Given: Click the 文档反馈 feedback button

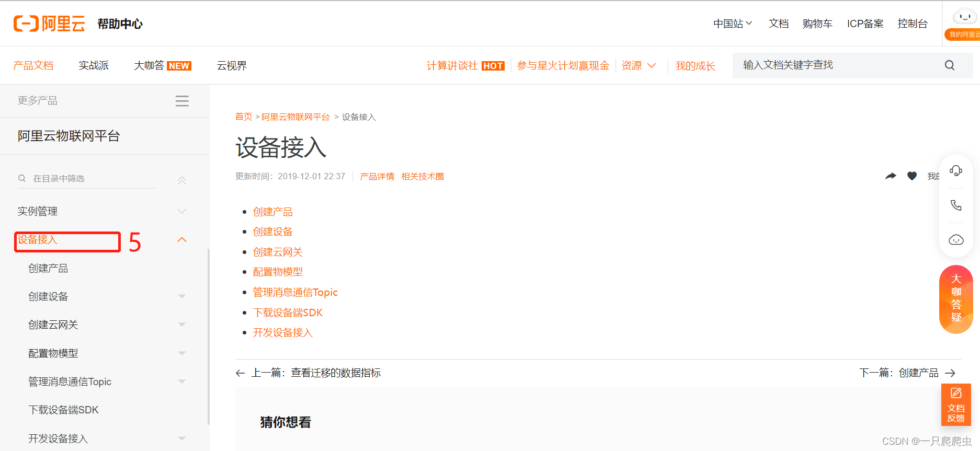Looking at the screenshot, I should 956,405.
